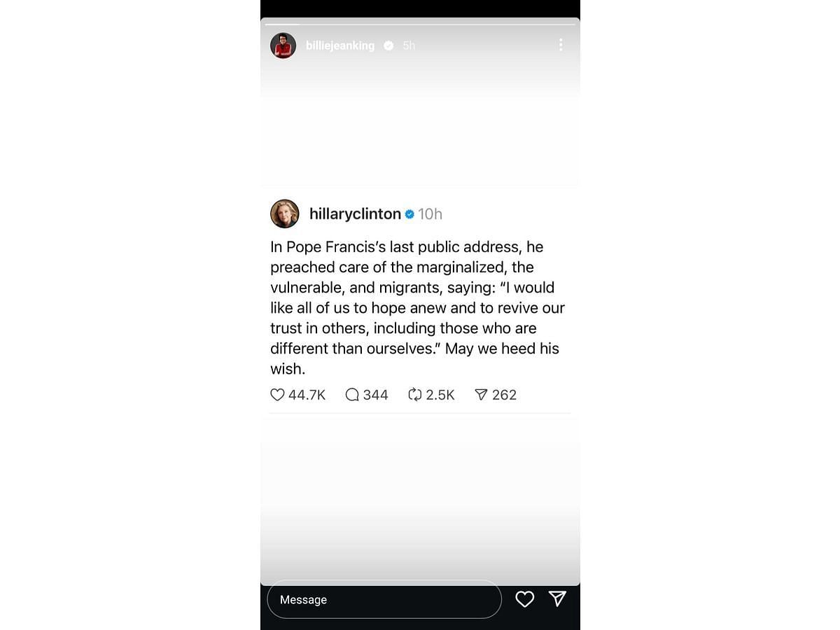Share the story using the paper plane icon
The width and height of the screenshot is (840, 630).
[x=557, y=598]
